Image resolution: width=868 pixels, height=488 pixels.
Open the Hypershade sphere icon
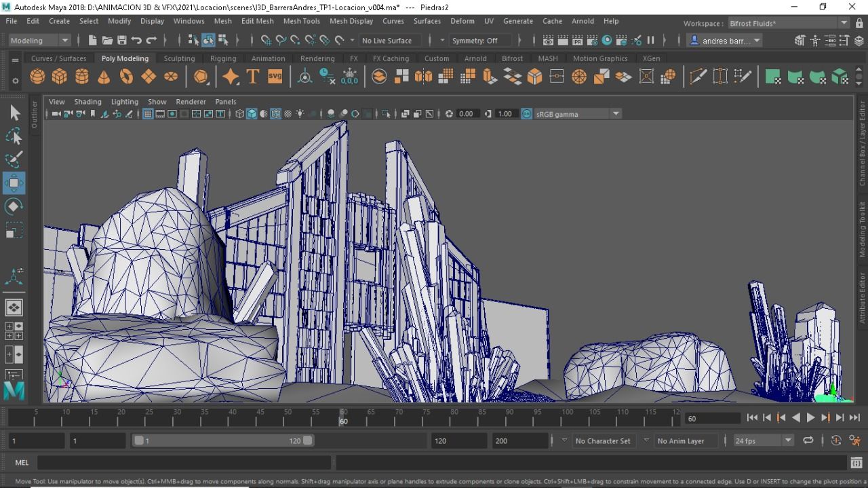[x=607, y=41]
